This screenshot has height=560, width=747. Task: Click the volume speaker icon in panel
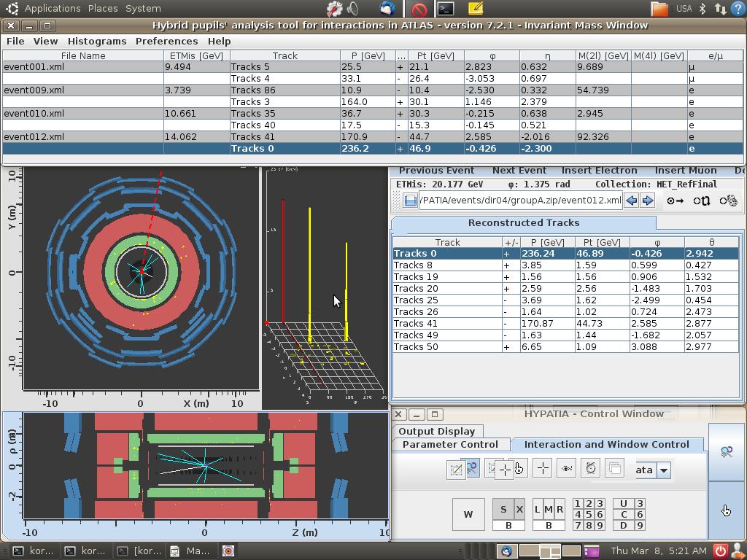tap(353, 9)
